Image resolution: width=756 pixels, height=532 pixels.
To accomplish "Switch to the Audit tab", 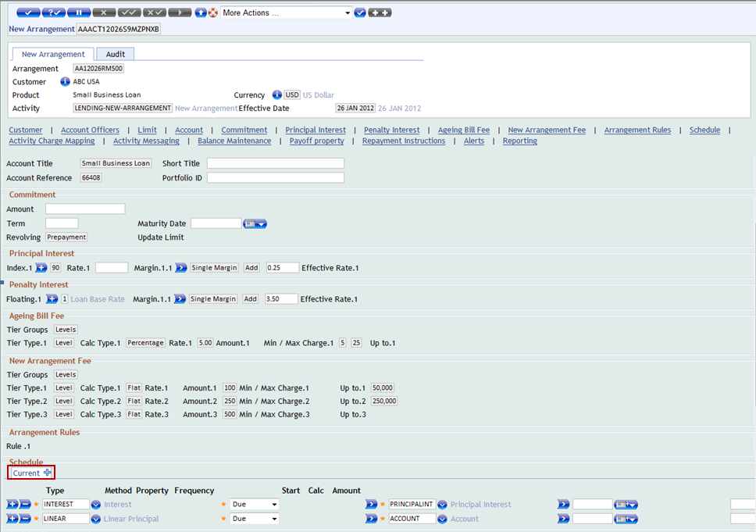I will (116, 54).
